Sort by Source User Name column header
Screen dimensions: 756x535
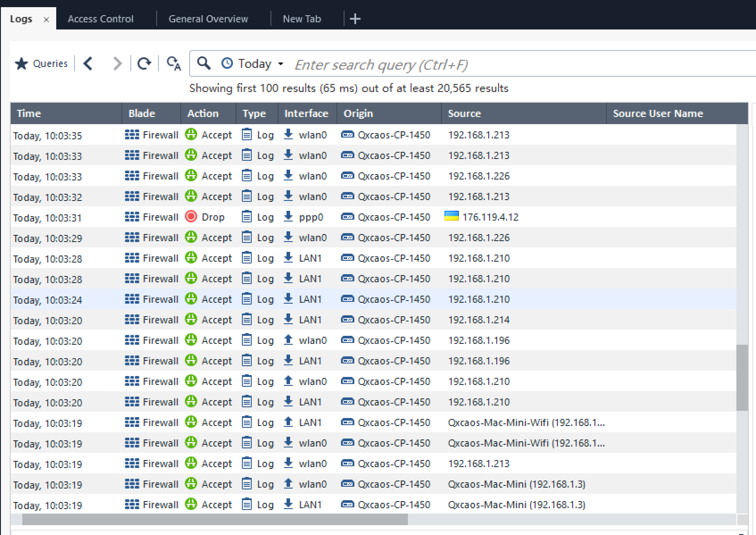click(x=677, y=113)
